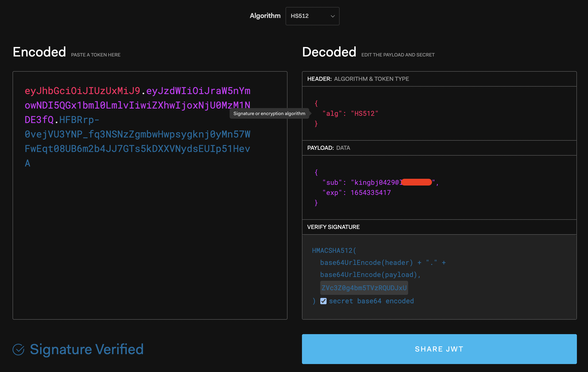Screen dimensions: 588x372
Task: Click the blue signature segment of token
Action: pos(137,134)
